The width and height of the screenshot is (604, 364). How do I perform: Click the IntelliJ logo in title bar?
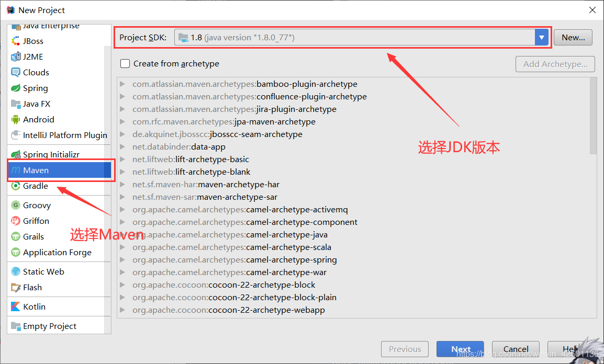coord(11,10)
